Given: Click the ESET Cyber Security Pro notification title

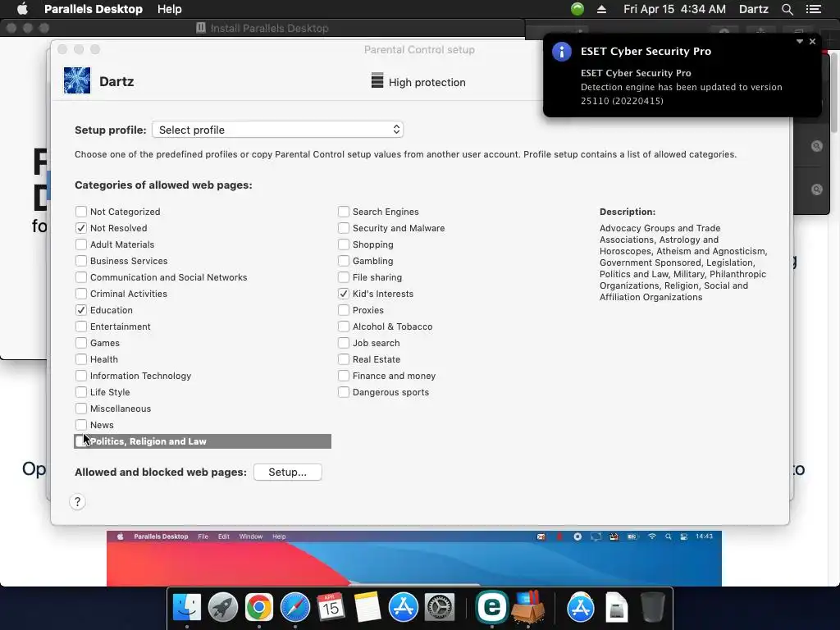Looking at the screenshot, I should coord(646,52).
